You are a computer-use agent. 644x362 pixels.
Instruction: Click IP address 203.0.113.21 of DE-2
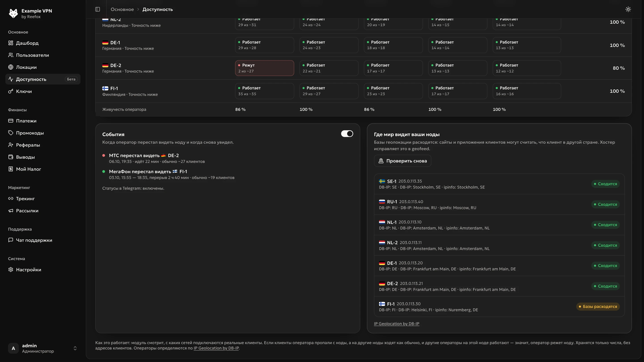(x=411, y=283)
